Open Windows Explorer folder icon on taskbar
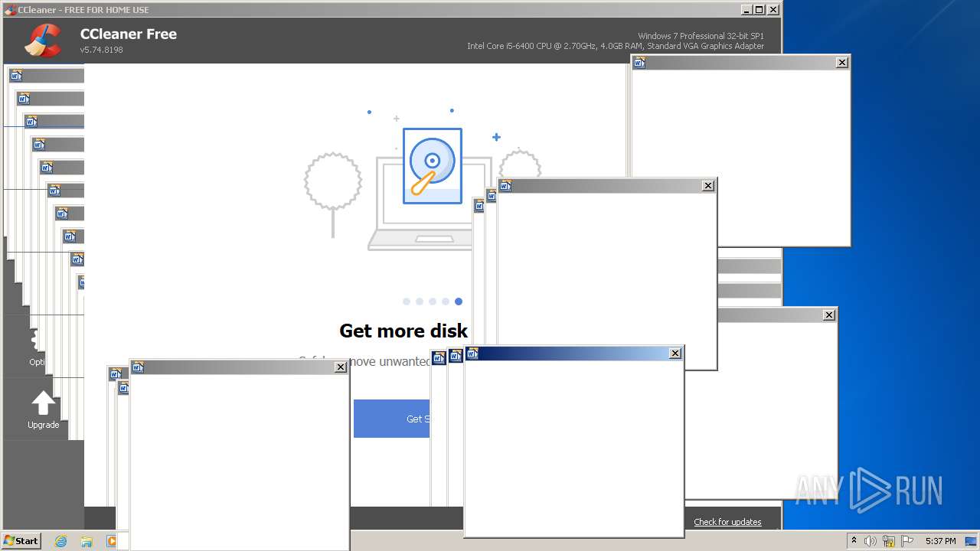 (x=87, y=541)
